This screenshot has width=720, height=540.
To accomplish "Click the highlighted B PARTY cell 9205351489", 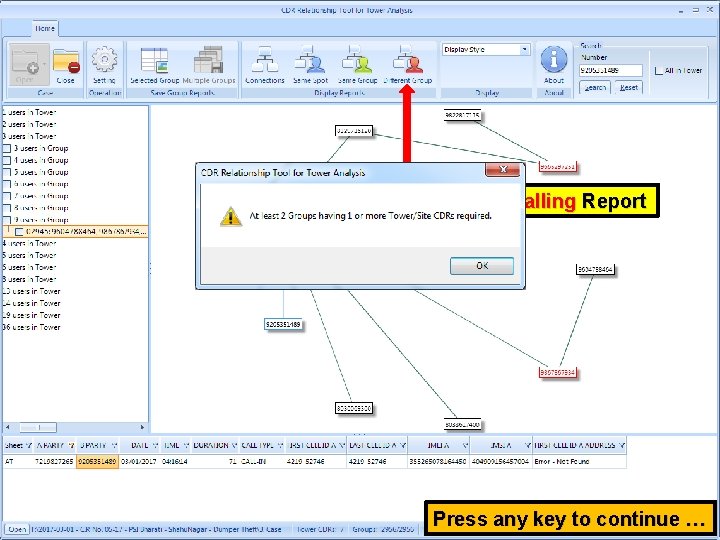I will (97, 461).
